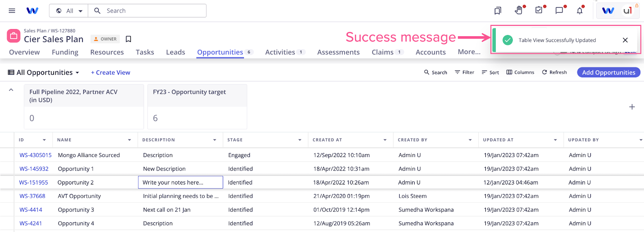Open the Resources tab

[107, 52]
